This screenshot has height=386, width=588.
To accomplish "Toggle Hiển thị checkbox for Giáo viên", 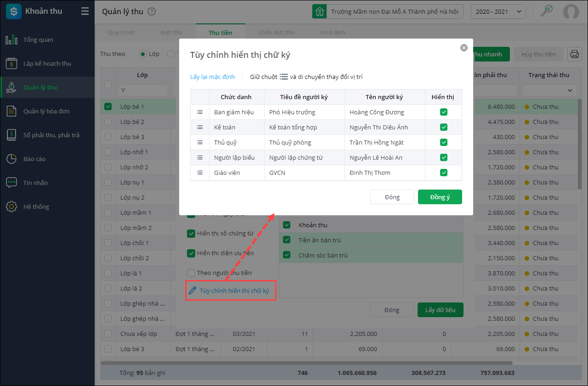I will 443,173.
